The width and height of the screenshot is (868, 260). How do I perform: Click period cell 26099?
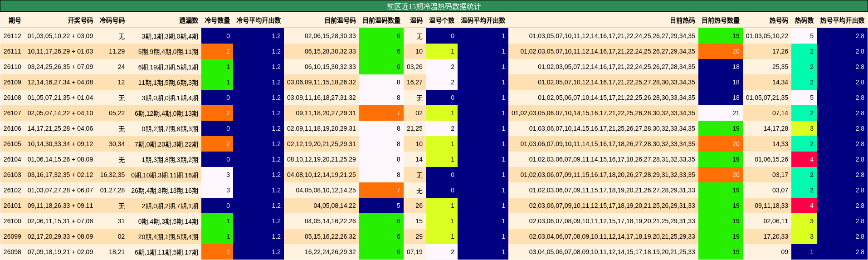[12, 236]
